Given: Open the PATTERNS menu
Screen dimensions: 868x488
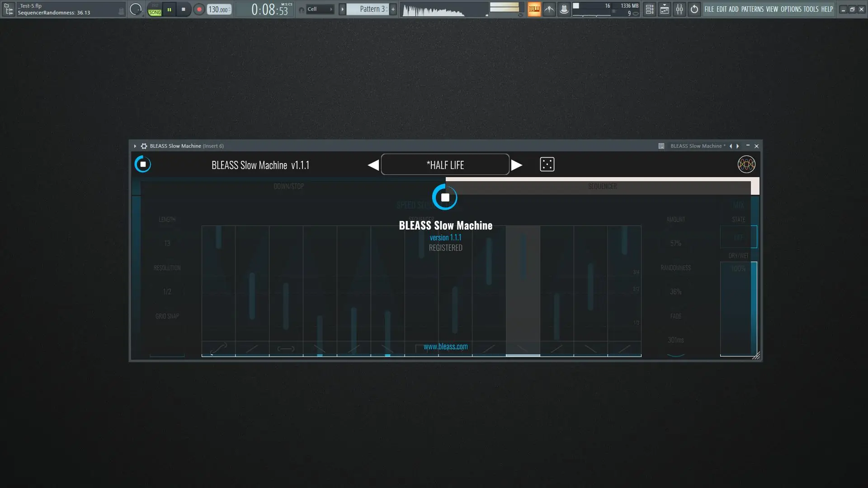Looking at the screenshot, I should pyautogui.click(x=752, y=9).
